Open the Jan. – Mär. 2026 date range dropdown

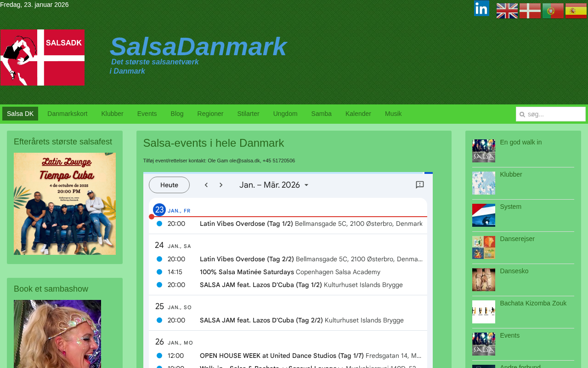(x=274, y=185)
